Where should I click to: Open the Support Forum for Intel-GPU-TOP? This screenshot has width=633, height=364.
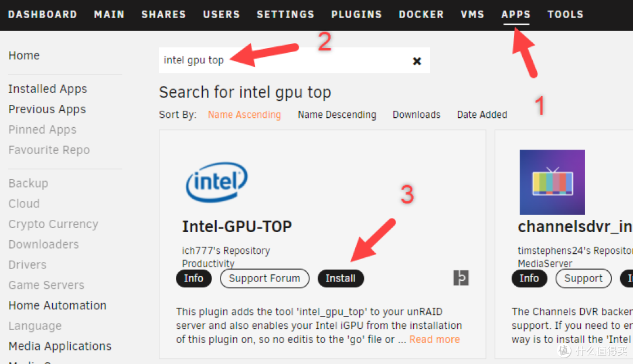point(264,278)
